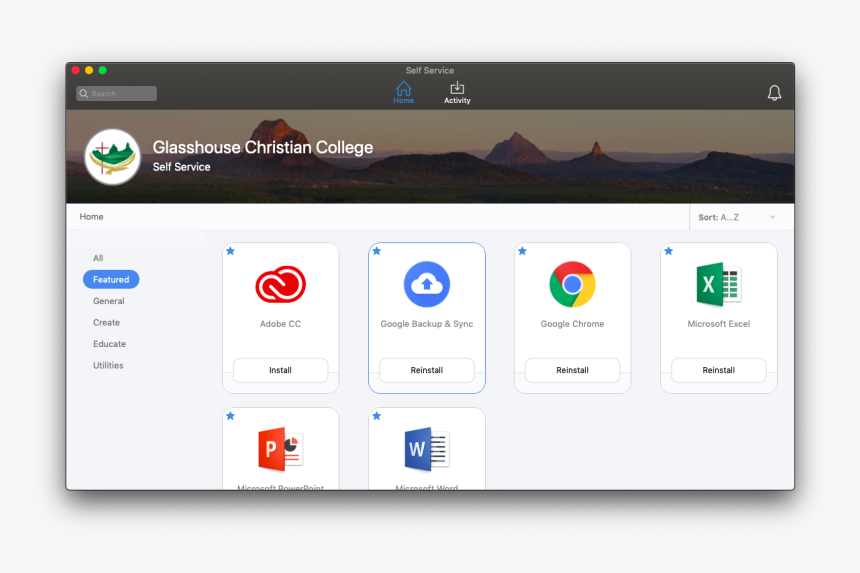This screenshot has height=573, width=860.
Task: Click the Google Chrome title text
Action: 572,324
